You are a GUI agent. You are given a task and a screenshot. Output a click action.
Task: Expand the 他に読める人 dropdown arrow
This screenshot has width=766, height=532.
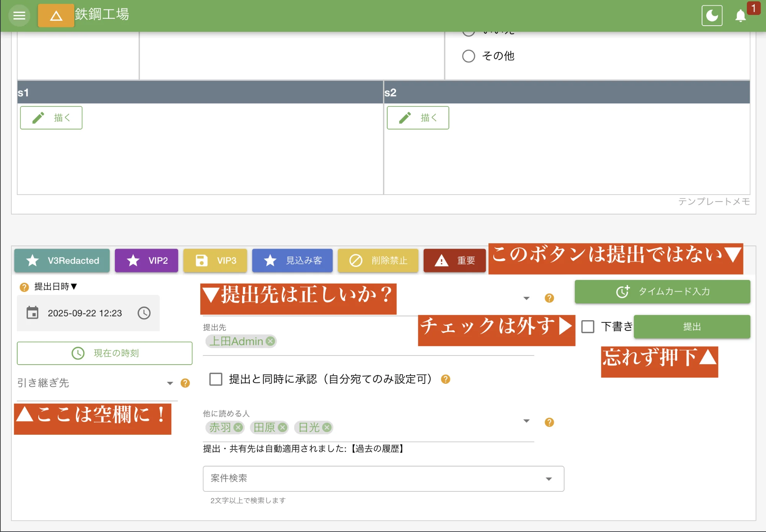click(x=526, y=421)
